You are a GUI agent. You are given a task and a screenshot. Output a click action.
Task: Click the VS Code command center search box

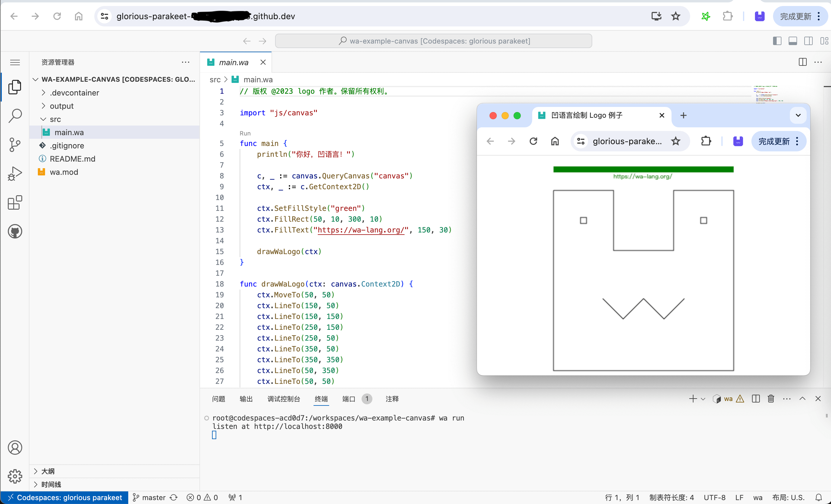pos(433,41)
